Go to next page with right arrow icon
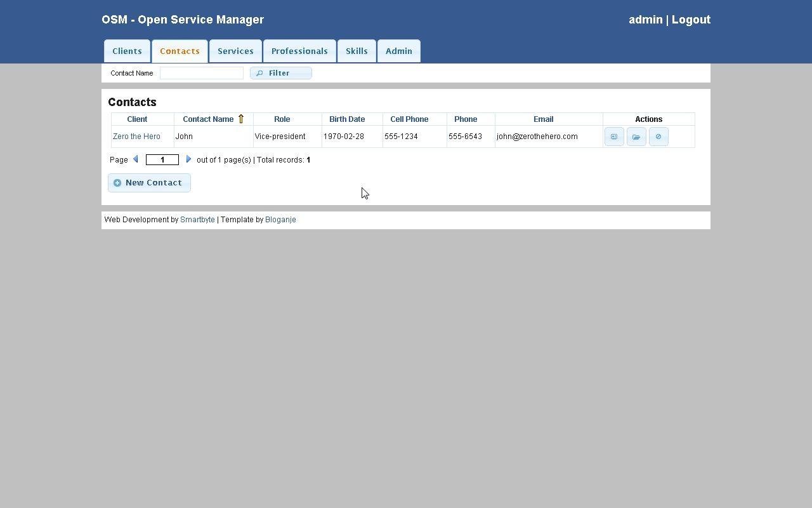Viewport: 812px width, 508px height. pos(188,159)
